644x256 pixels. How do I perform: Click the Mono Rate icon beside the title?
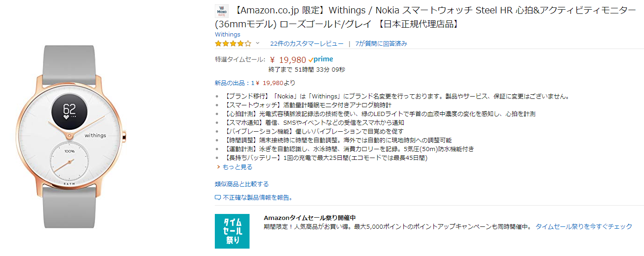[x=222, y=11]
